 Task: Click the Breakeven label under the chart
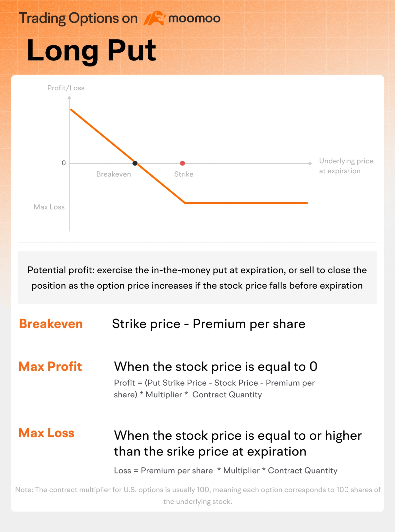[x=114, y=174]
